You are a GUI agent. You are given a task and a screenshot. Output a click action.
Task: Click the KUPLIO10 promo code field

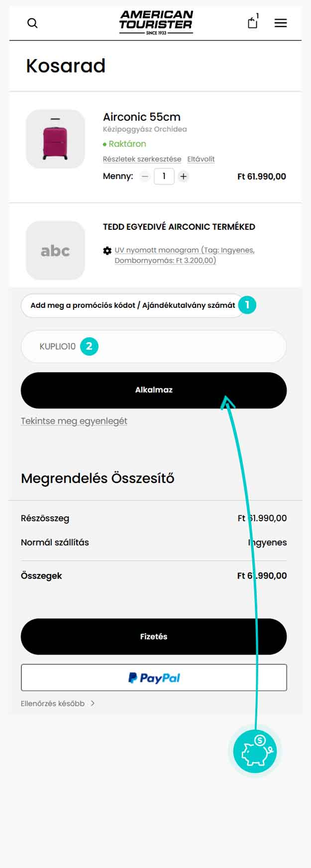pos(154,346)
